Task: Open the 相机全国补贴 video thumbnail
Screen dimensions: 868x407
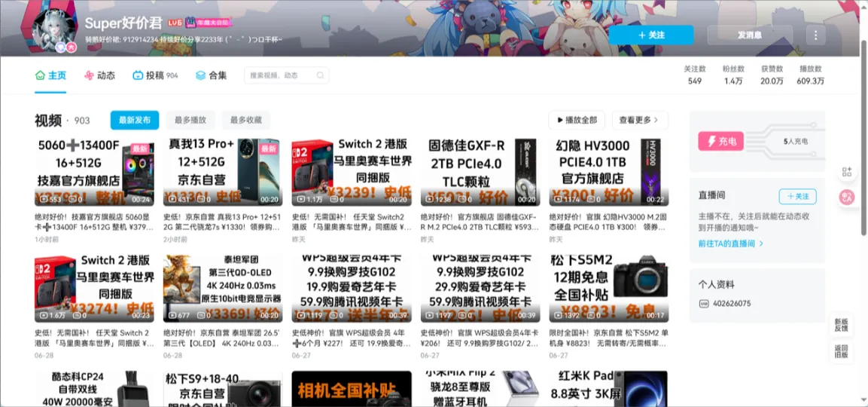Action: 352,389
